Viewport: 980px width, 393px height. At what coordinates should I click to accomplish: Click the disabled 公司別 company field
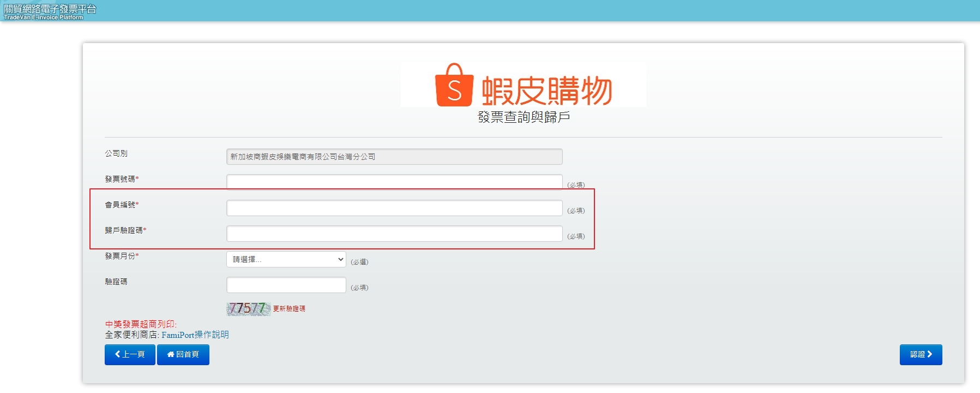(394, 157)
